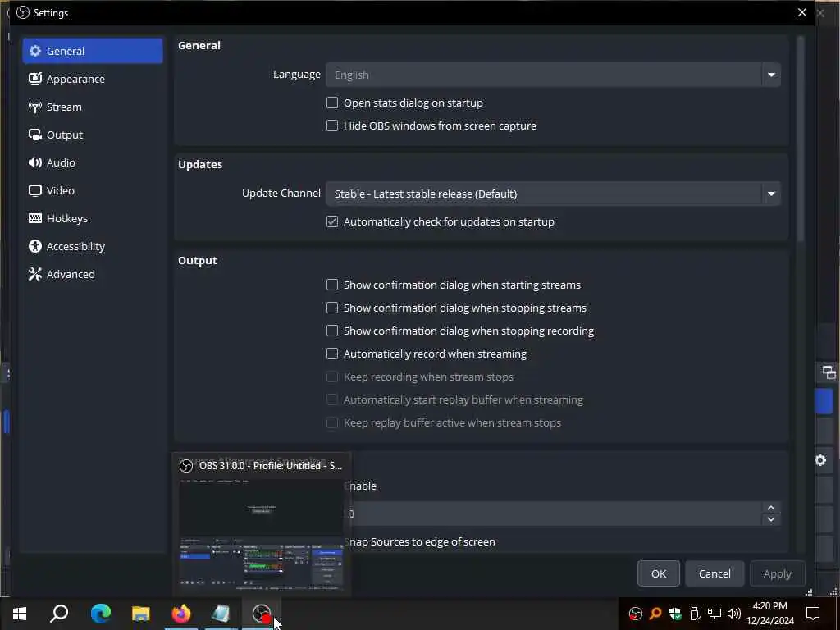Image resolution: width=840 pixels, height=630 pixels.
Task: Launch Microsoft Edge from taskbar
Action: (100, 614)
